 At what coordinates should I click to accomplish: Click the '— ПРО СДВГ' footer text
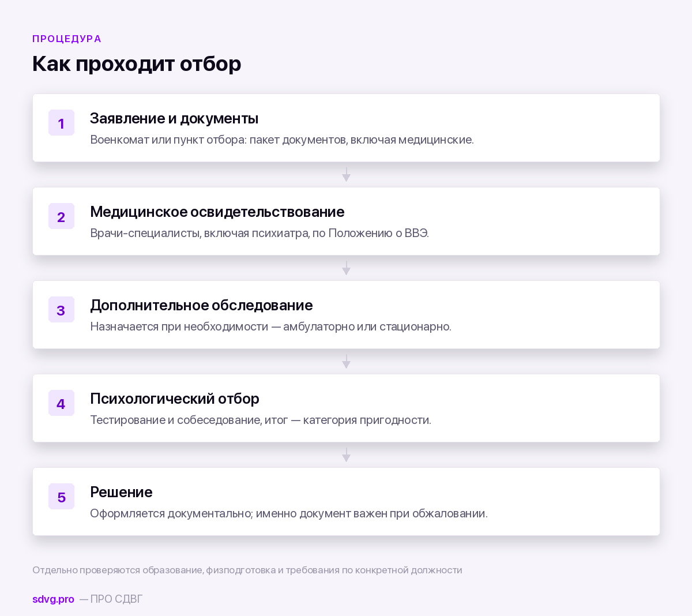pyautogui.click(x=111, y=599)
